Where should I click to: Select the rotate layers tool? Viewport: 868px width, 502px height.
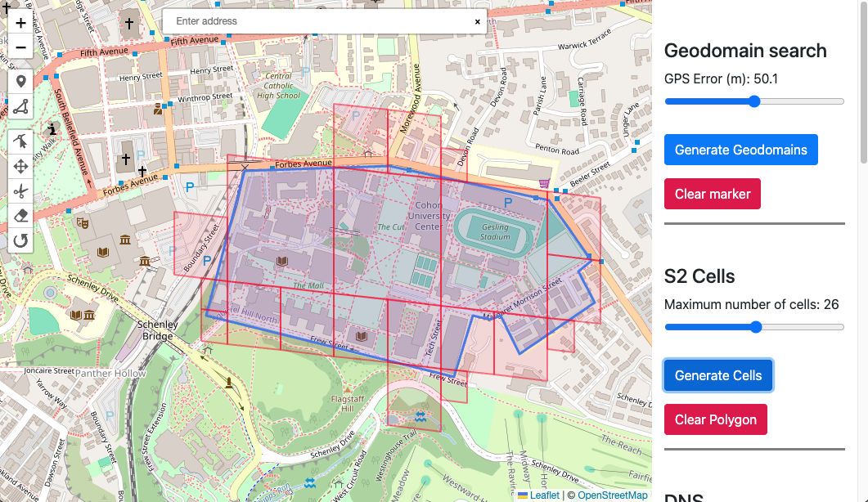[x=20, y=241]
